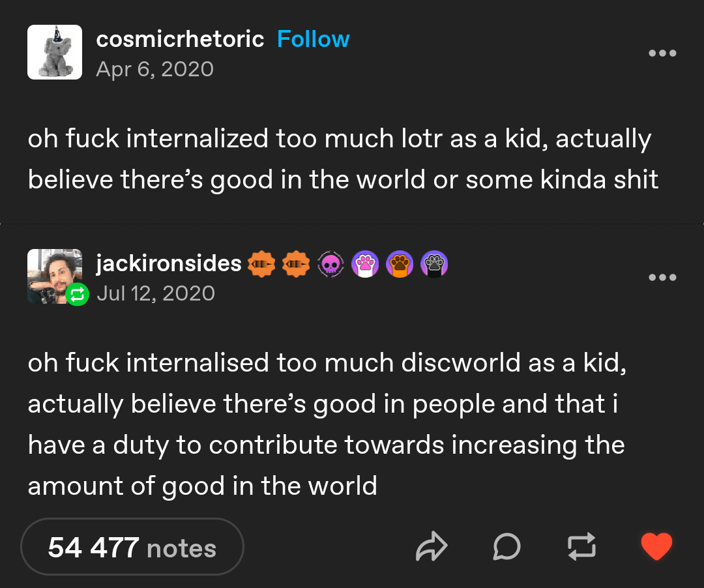Click the cosmicrhetoric elephant avatar
Viewport: 704px width, 588px height.
pos(55,52)
